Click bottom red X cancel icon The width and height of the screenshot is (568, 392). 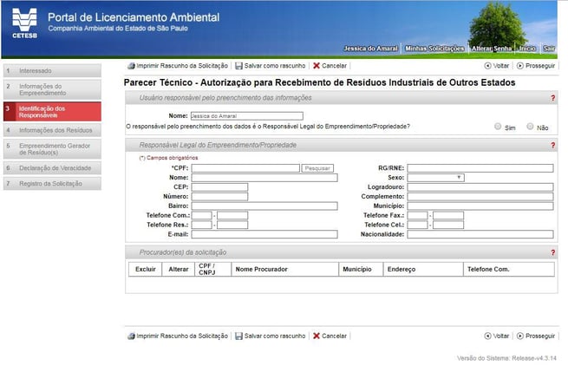317,336
